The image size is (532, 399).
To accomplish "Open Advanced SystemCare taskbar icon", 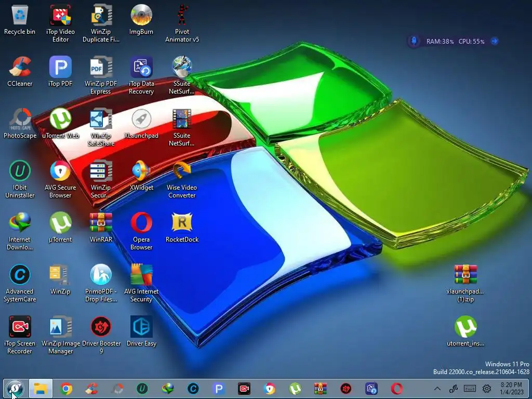I will [193, 389].
